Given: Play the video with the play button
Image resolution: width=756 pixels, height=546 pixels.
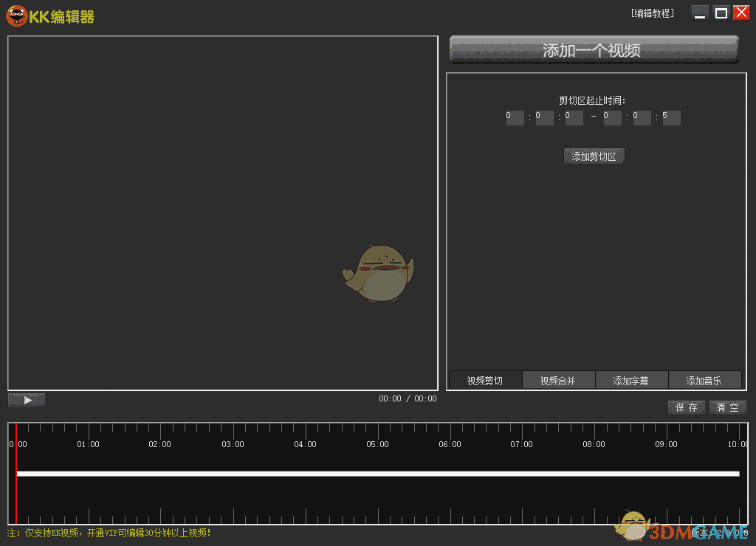Looking at the screenshot, I should coord(27,400).
